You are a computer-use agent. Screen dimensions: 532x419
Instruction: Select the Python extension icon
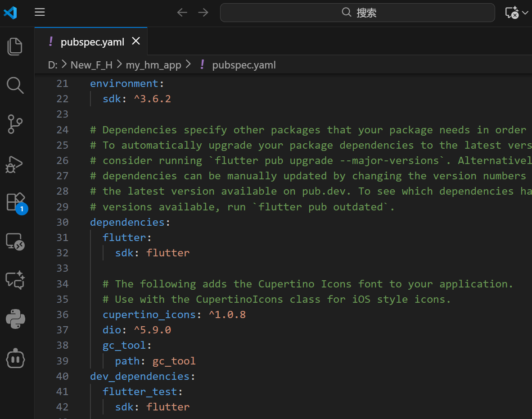point(15,319)
